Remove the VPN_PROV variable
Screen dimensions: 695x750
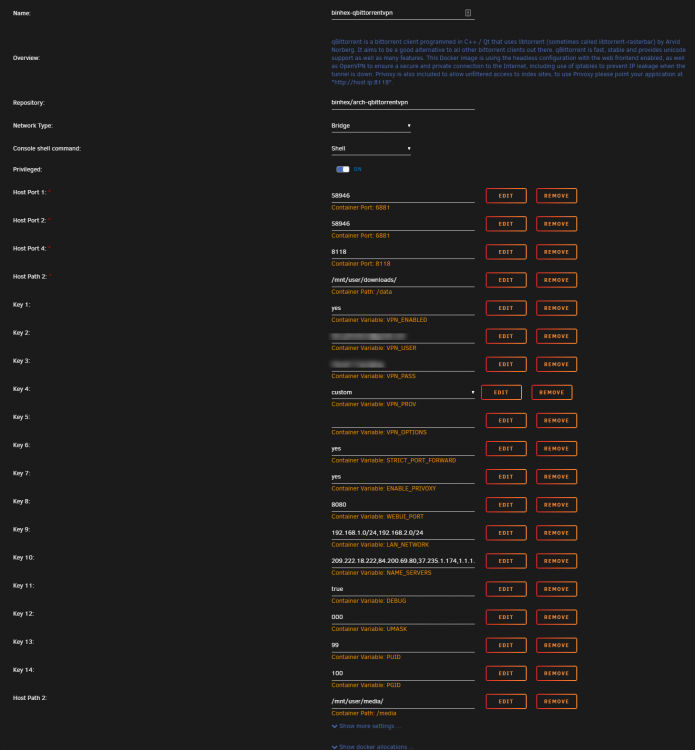(x=552, y=392)
